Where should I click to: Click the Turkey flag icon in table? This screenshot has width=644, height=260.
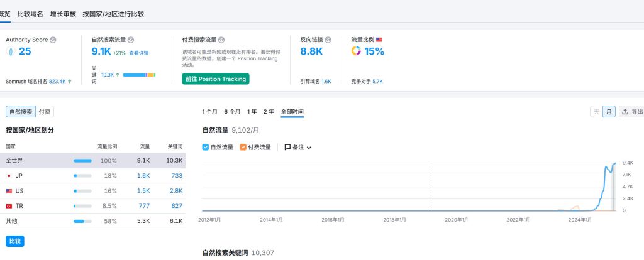point(9,205)
